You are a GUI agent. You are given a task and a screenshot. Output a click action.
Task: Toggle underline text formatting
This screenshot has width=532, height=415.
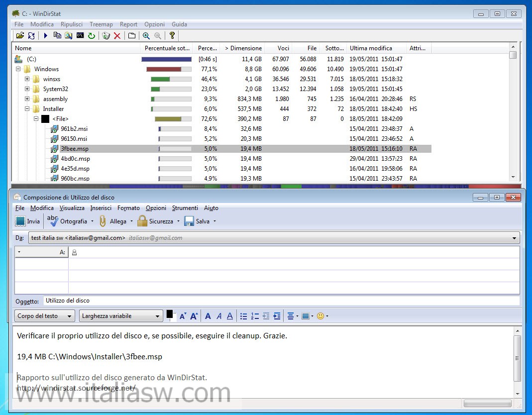(230, 316)
